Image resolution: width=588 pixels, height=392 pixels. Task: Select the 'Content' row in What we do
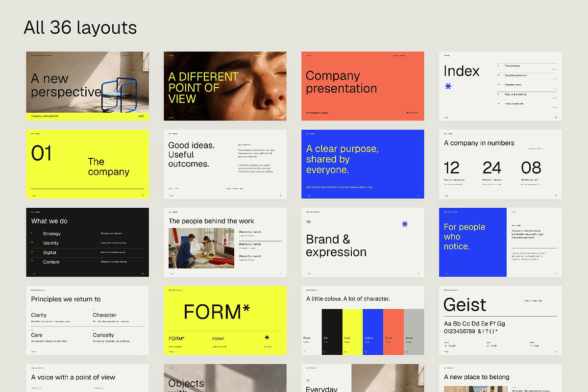point(87,262)
